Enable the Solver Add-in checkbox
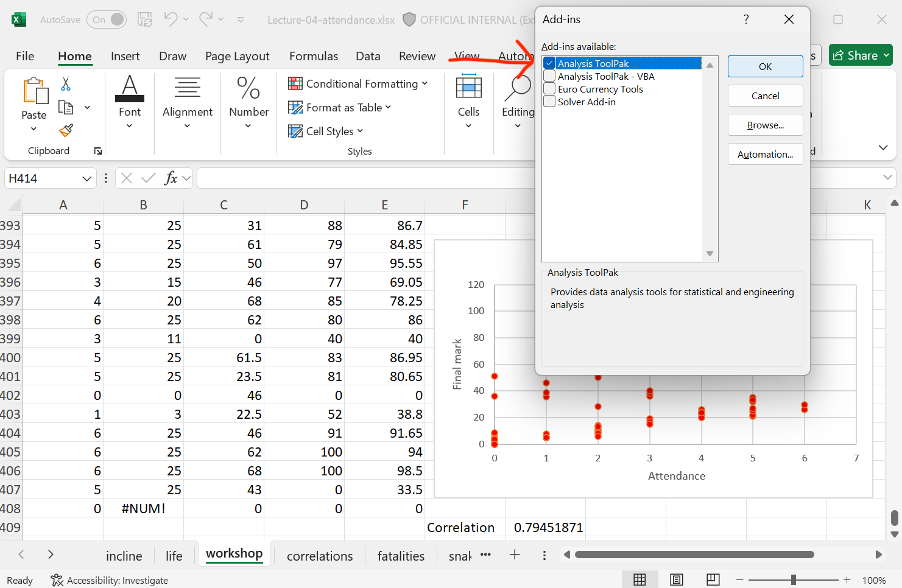This screenshot has height=588, width=902. (x=549, y=102)
